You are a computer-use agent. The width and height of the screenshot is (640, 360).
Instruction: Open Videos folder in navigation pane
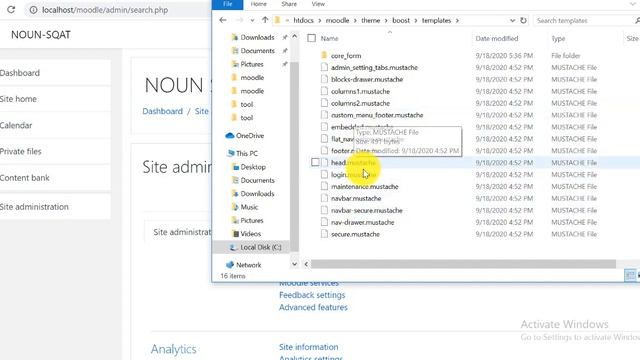(246, 234)
